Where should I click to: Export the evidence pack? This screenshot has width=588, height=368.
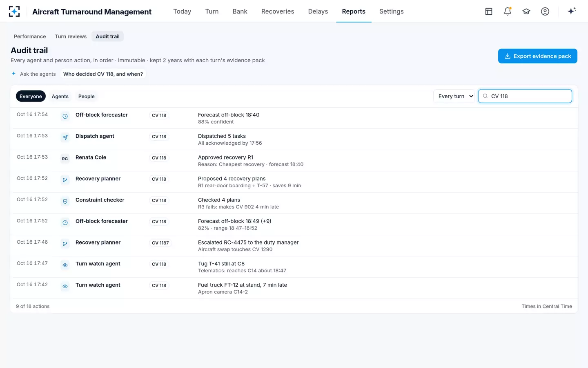pos(538,56)
